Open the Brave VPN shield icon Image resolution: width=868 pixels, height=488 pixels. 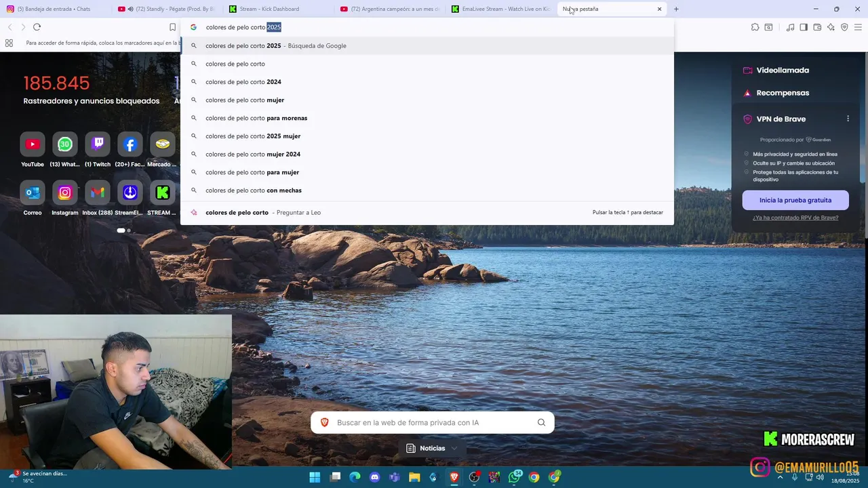point(844,27)
